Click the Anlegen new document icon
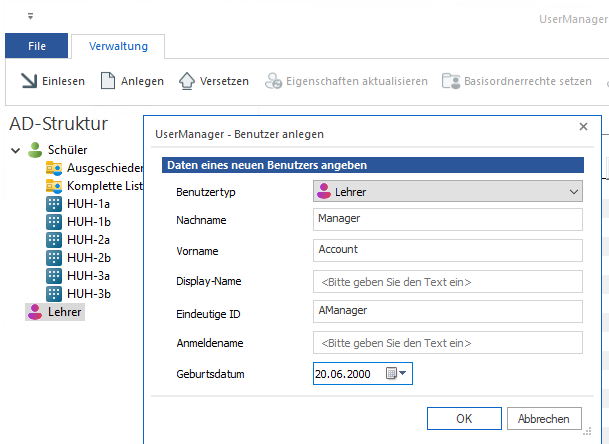 (x=108, y=81)
